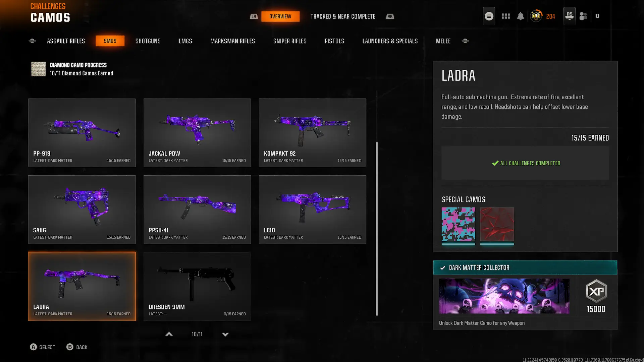This screenshot has width=644, height=362.
Task: Select the Dresden 9mm weapon tile
Action: pyautogui.click(x=197, y=287)
